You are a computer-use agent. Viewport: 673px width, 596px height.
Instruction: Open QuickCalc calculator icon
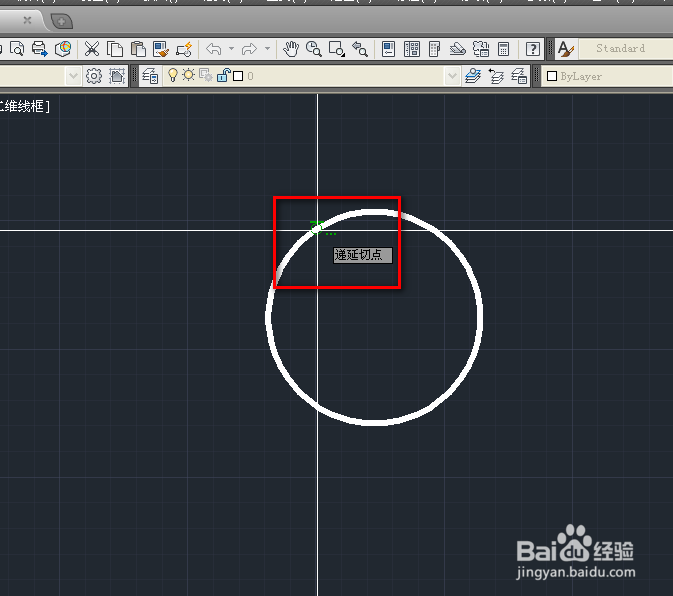[x=503, y=48]
